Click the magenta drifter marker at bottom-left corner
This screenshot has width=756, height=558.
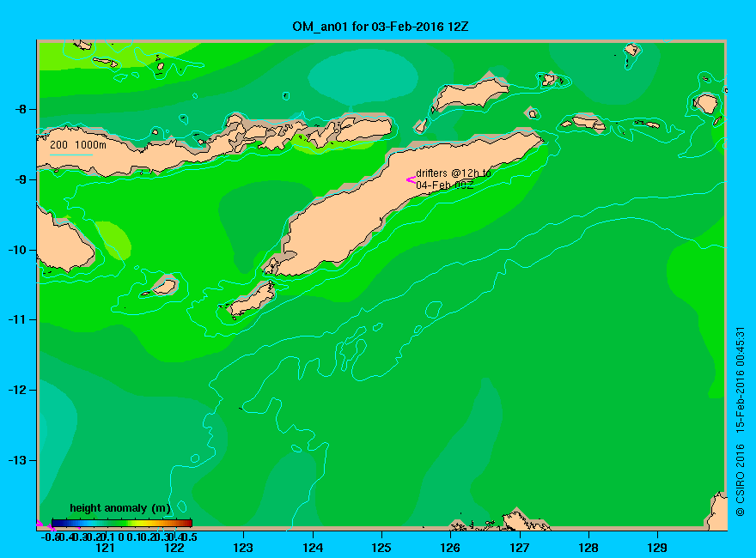[40, 524]
